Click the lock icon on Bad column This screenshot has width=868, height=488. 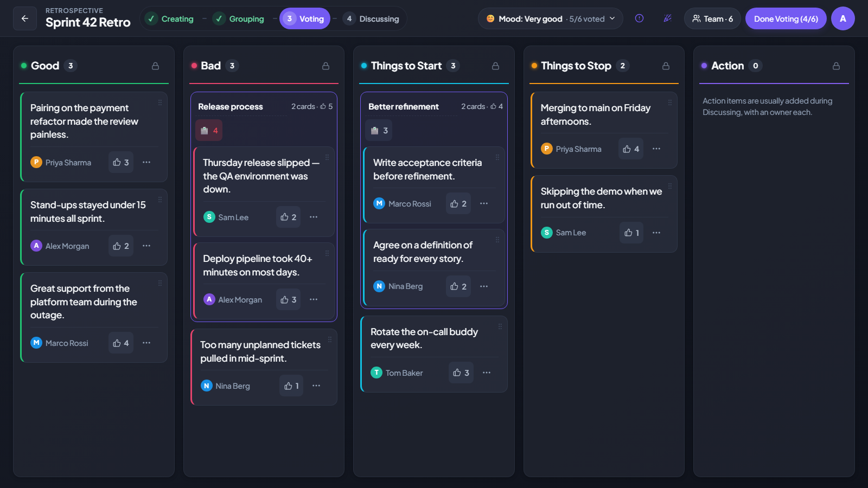[x=326, y=66]
